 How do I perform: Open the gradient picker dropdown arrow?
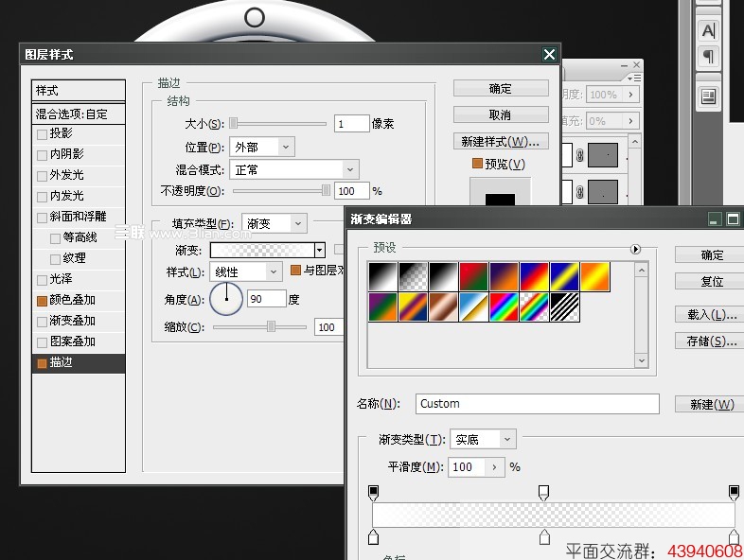[x=320, y=250]
